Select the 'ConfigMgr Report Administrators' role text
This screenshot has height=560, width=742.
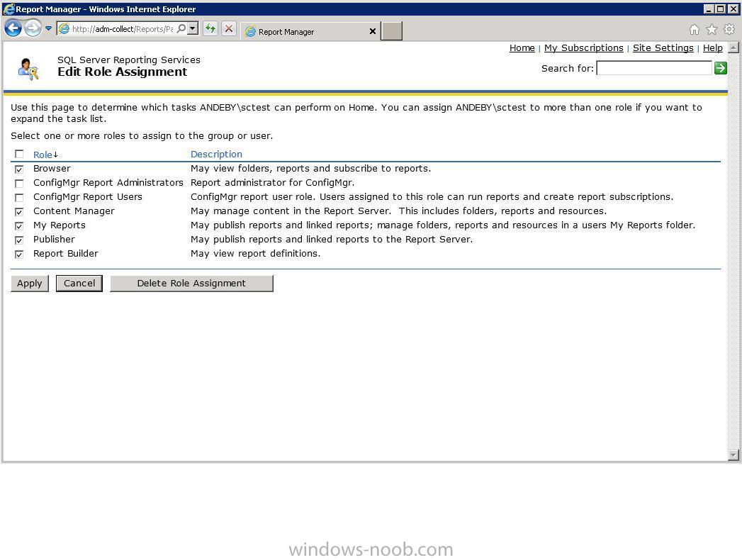[108, 183]
